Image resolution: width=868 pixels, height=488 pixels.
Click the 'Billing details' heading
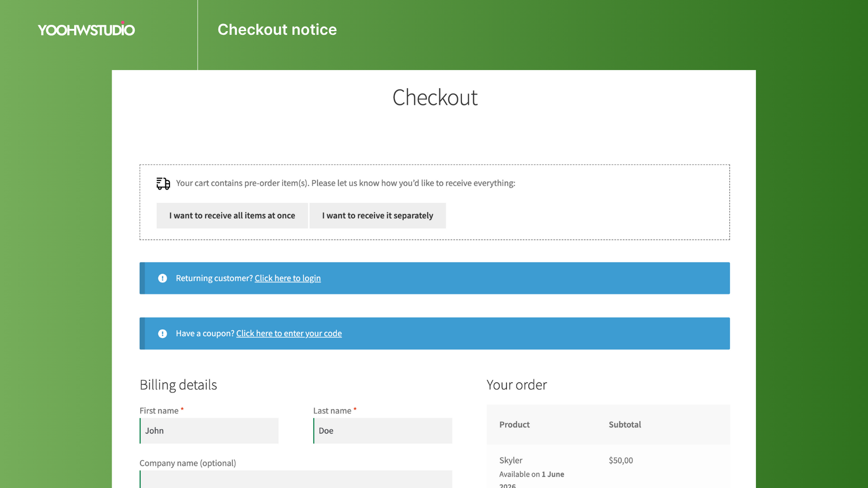[178, 385]
